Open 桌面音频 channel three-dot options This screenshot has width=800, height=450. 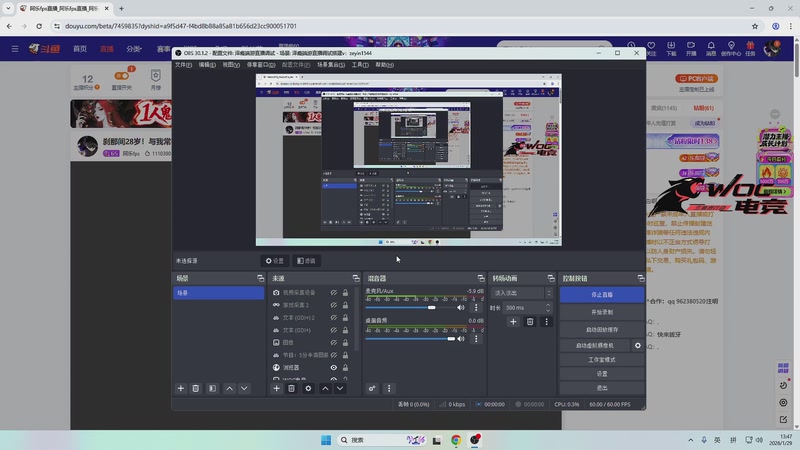click(x=477, y=339)
